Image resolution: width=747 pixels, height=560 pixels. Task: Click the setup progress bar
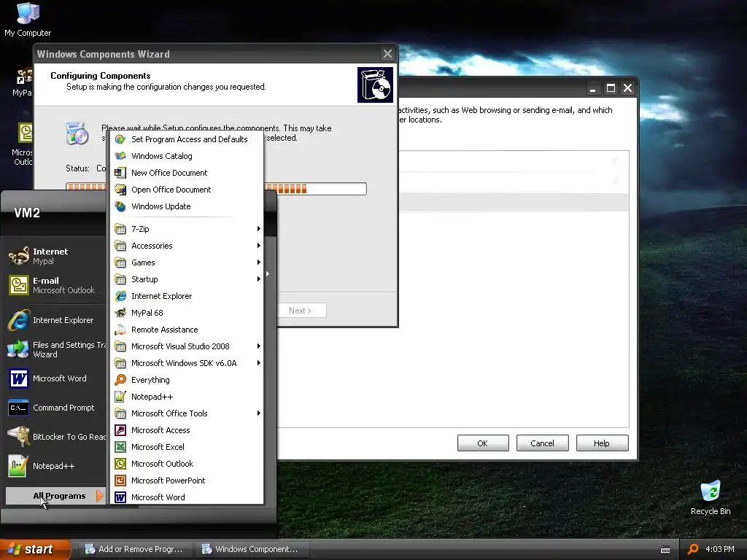pyautogui.click(x=216, y=189)
